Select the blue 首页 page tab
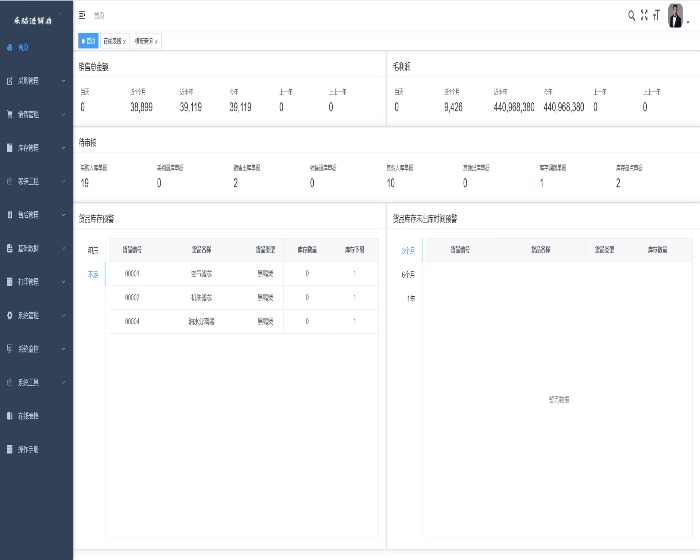700x560 pixels. coord(88,41)
